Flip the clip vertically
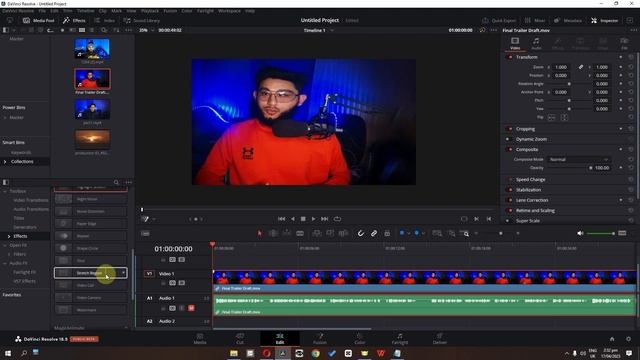 coord(564,118)
